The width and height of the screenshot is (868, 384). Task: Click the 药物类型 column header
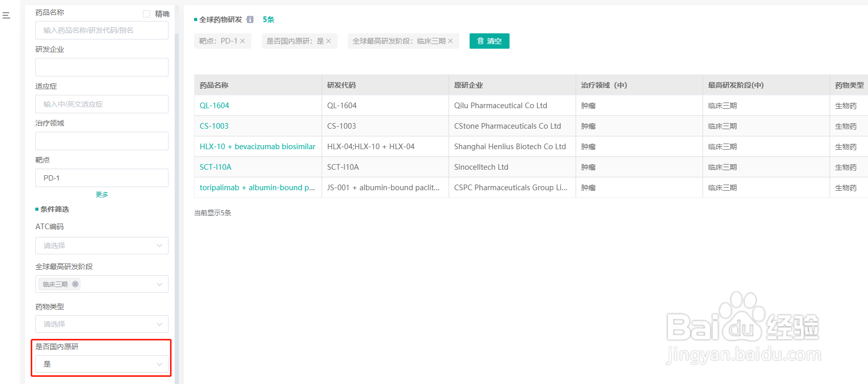click(x=849, y=85)
